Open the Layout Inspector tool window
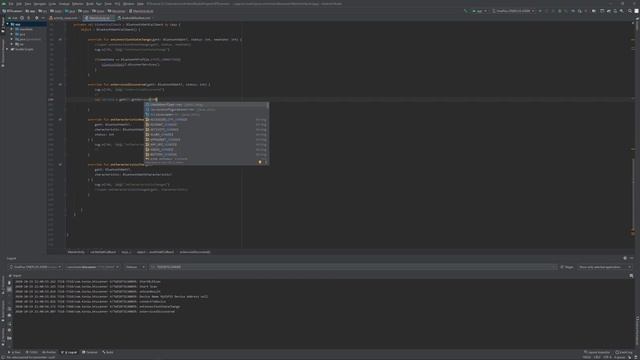This screenshot has width=640, height=360. [x=597, y=352]
